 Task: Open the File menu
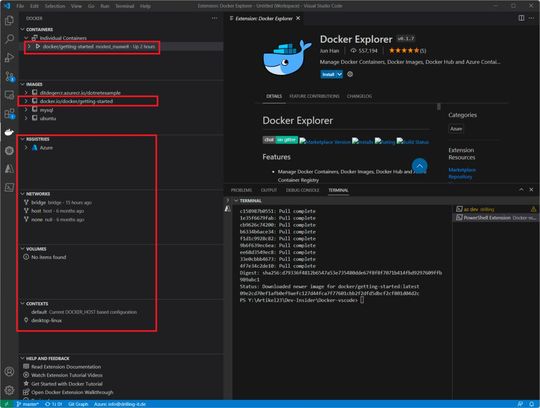click(x=20, y=6)
